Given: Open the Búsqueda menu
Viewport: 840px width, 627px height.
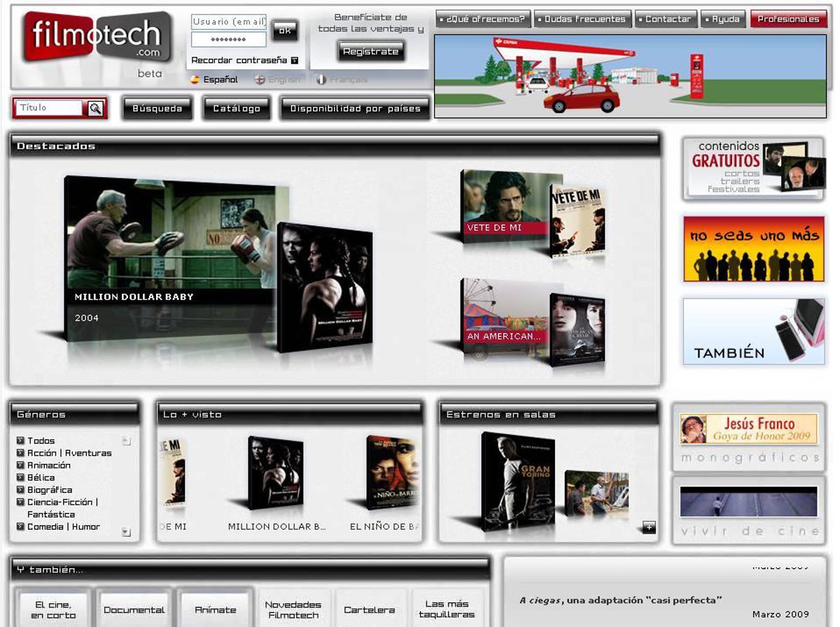Looking at the screenshot, I should 157,108.
